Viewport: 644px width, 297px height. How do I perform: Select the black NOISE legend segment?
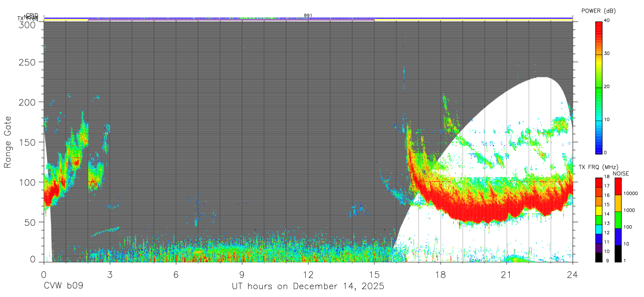pyautogui.click(x=617, y=254)
